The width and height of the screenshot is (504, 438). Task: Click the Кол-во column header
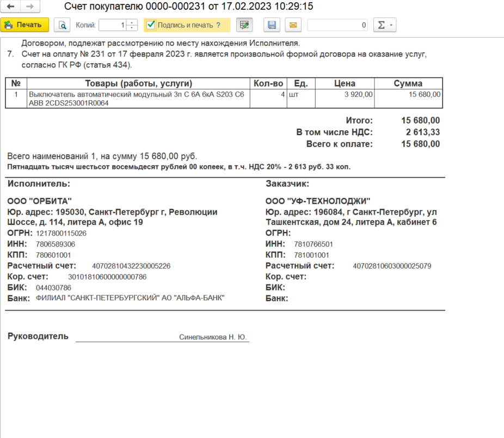[268, 83]
